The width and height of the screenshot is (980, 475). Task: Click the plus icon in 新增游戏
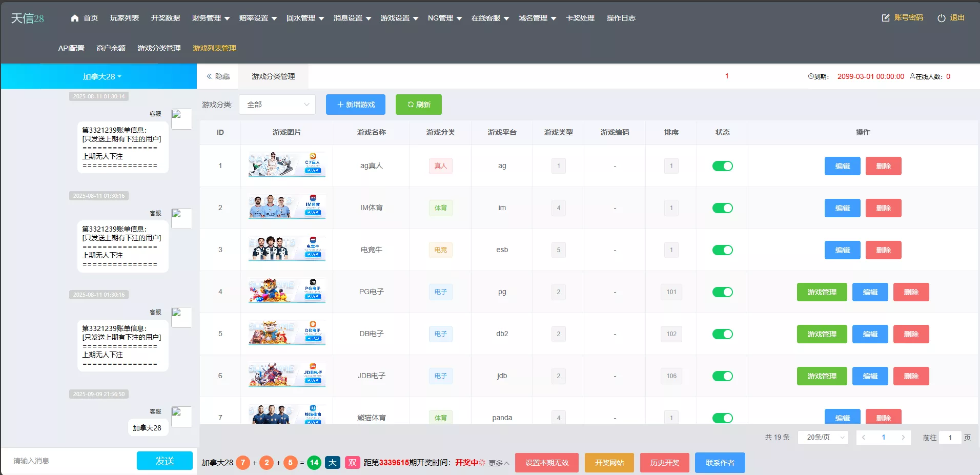pos(340,105)
